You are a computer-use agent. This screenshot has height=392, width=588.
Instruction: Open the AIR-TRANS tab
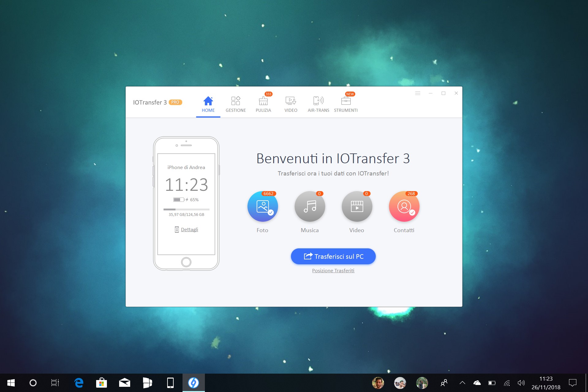point(318,104)
